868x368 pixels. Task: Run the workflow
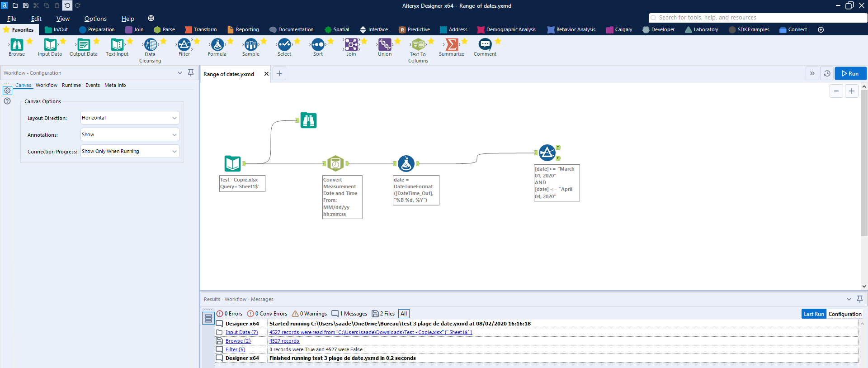pyautogui.click(x=850, y=73)
